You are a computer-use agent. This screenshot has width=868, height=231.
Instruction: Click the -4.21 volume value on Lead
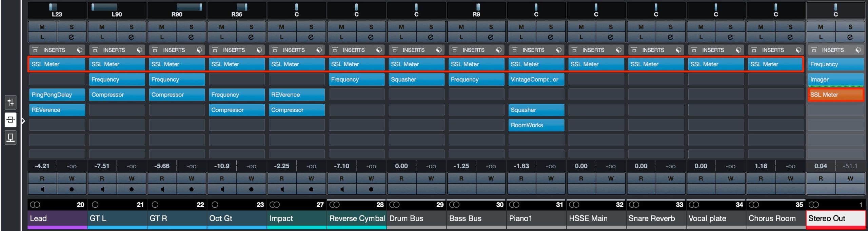(42, 166)
